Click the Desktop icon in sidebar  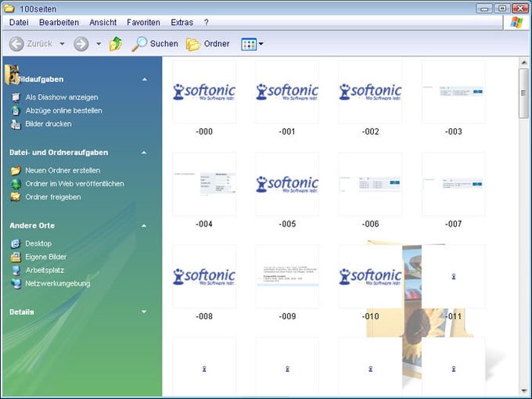pyautogui.click(x=16, y=243)
